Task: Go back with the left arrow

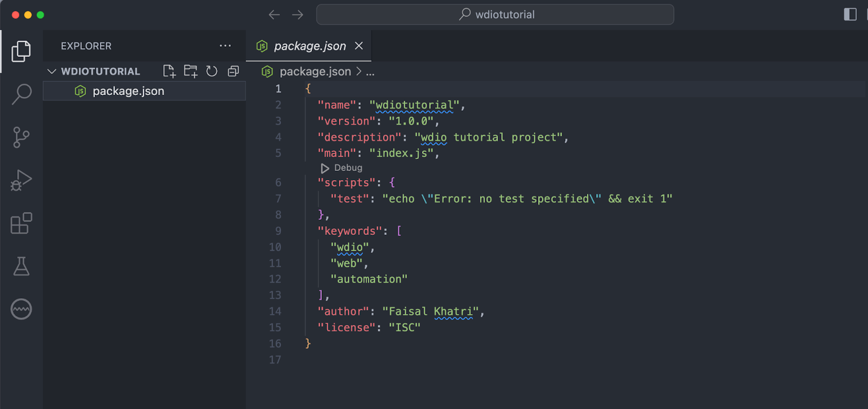Action: click(x=274, y=15)
